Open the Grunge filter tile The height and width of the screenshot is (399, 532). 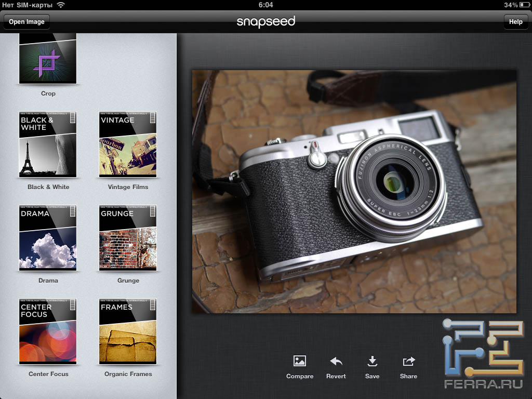128,237
